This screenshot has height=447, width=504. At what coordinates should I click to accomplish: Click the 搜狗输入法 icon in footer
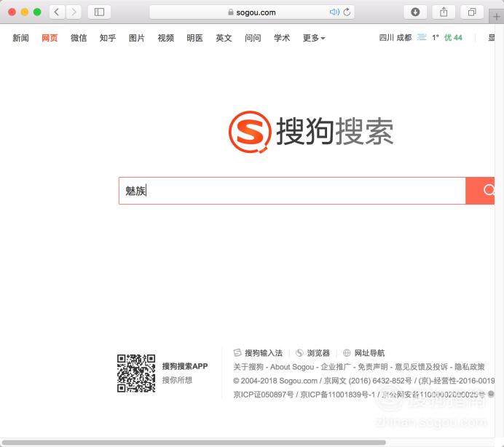tap(237, 353)
